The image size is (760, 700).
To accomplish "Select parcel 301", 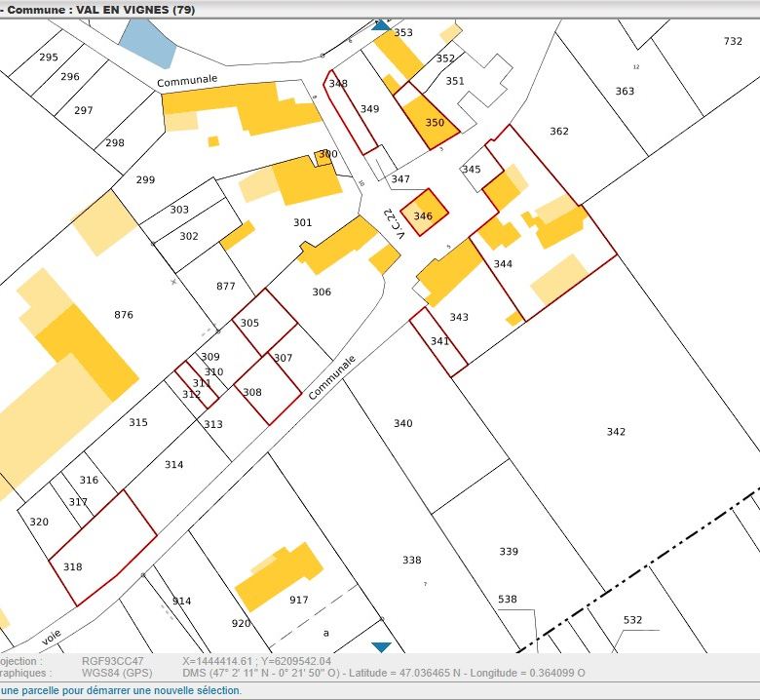I will (x=302, y=222).
